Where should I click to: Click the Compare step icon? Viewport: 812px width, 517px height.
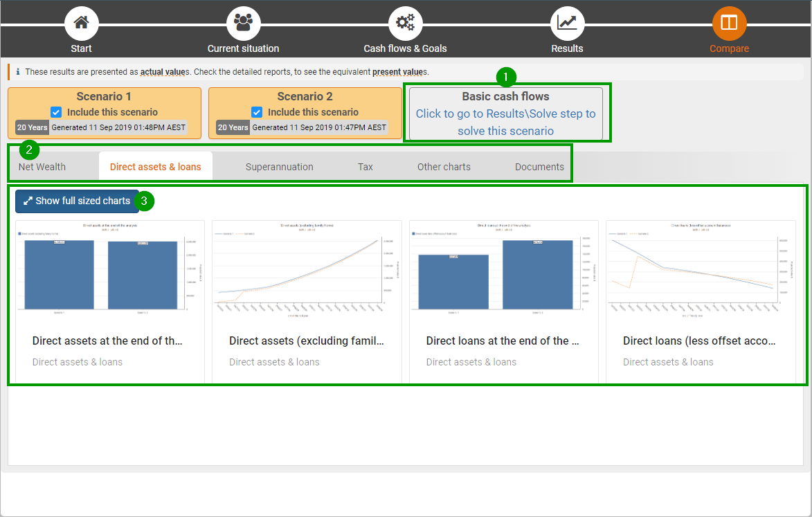point(729,24)
